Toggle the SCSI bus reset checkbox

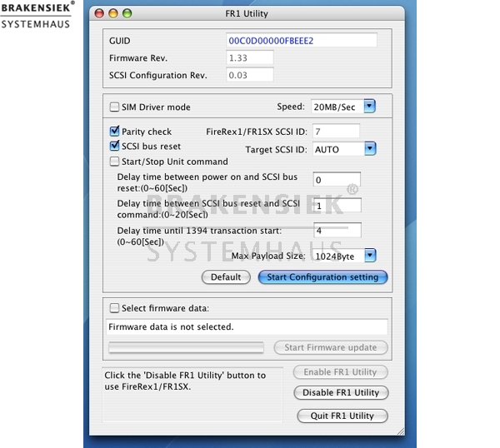tap(114, 146)
